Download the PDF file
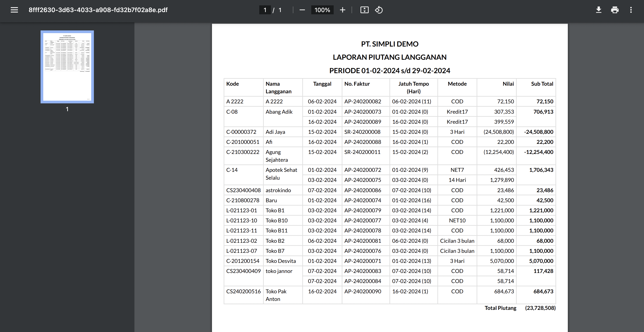Image resolution: width=644 pixels, height=332 pixels. (599, 10)
